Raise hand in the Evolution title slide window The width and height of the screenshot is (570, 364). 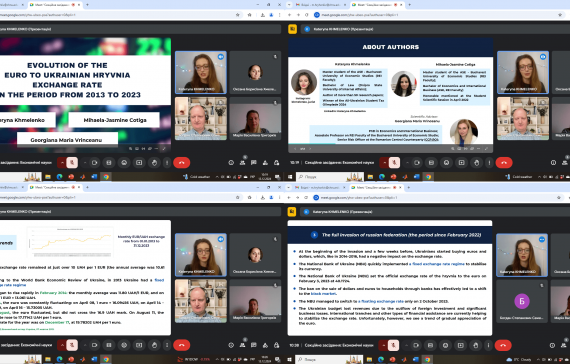[x=154, y=163]
